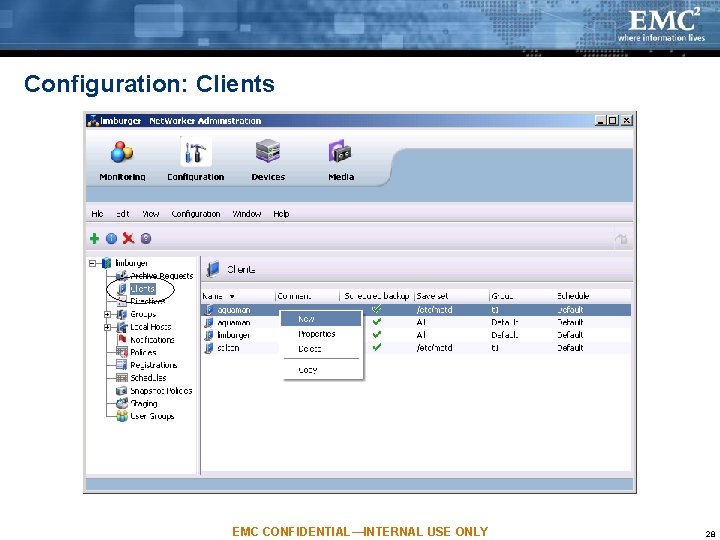This screenshot has height=540, width=720.
Task: Click the Schedule column header
Action: click(592, 296)
